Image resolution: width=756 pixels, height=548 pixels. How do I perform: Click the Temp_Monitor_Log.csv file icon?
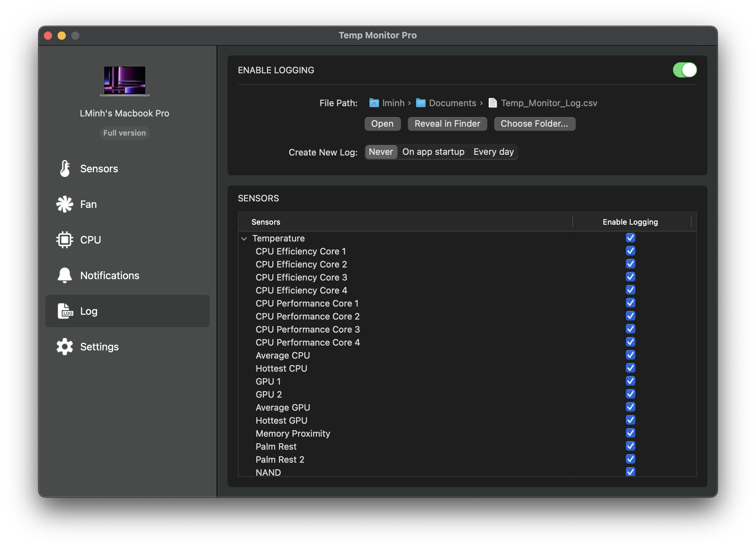[493, 103]
